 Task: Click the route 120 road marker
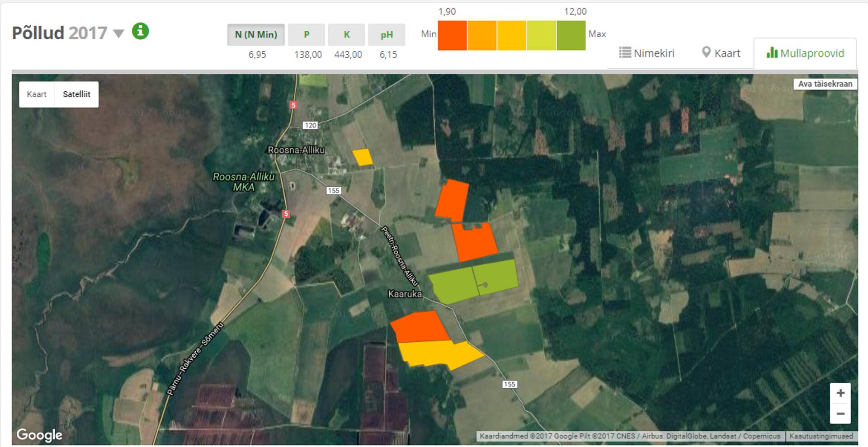pyautogui.click(x=310, y=125)
